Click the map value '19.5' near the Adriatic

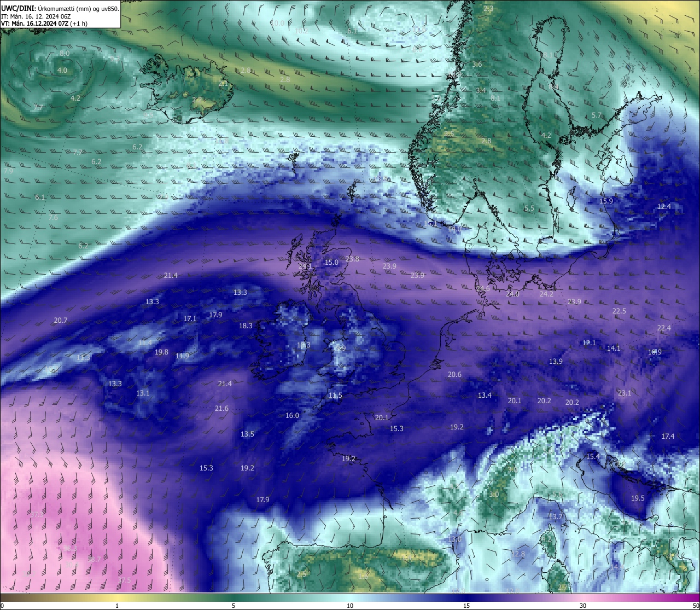click(x=638, y=498)
